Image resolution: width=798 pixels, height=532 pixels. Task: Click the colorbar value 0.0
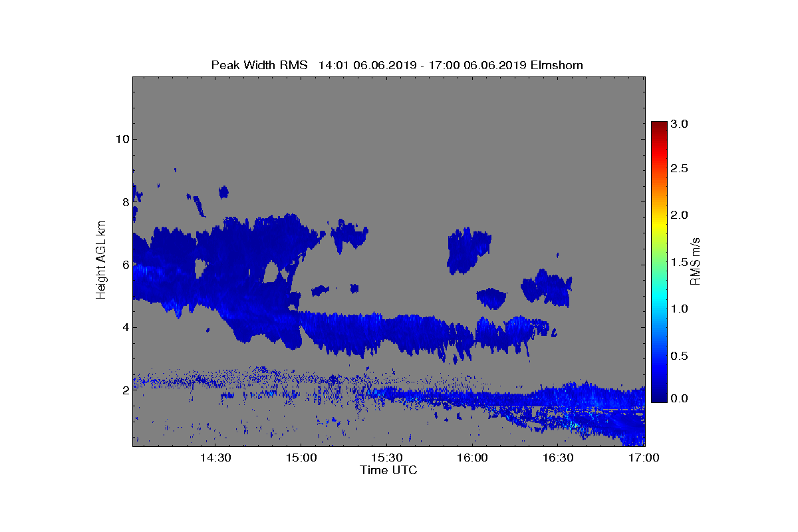(680, 398)
